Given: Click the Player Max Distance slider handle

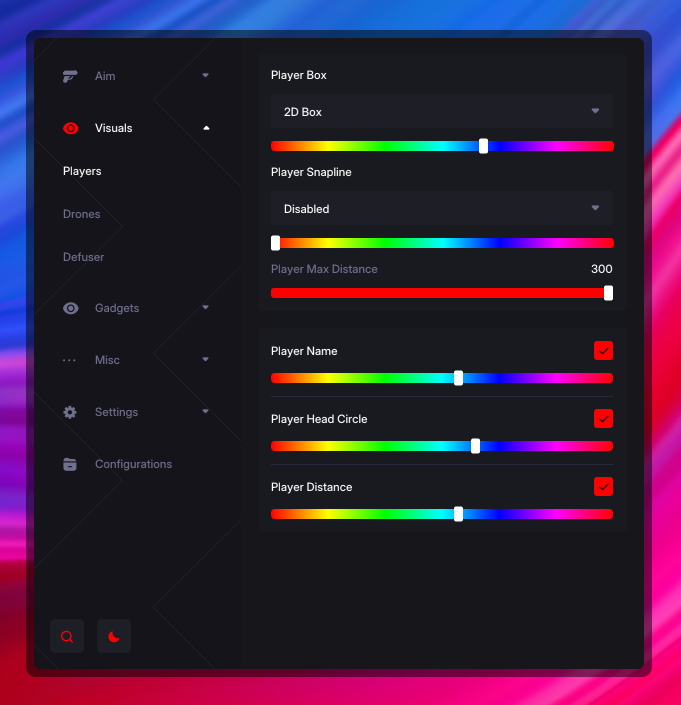Looking at the screenshot, I should [608, 293].
